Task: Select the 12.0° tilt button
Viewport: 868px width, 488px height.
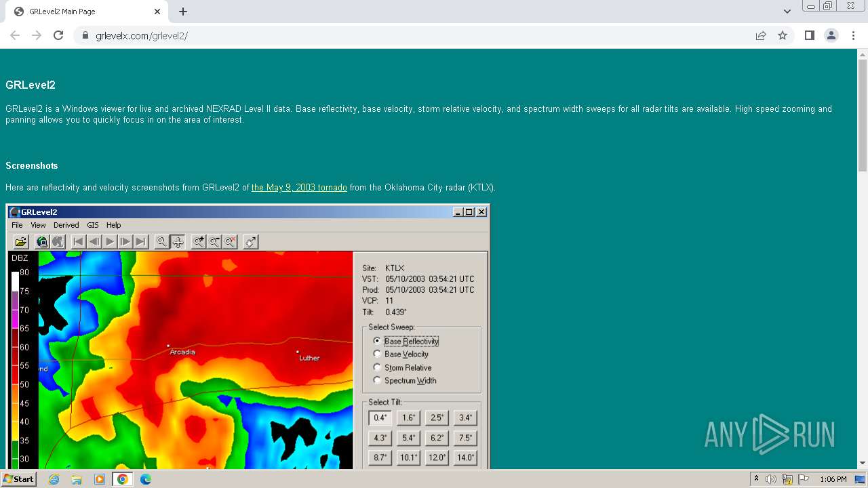Action: coord(437,457)
